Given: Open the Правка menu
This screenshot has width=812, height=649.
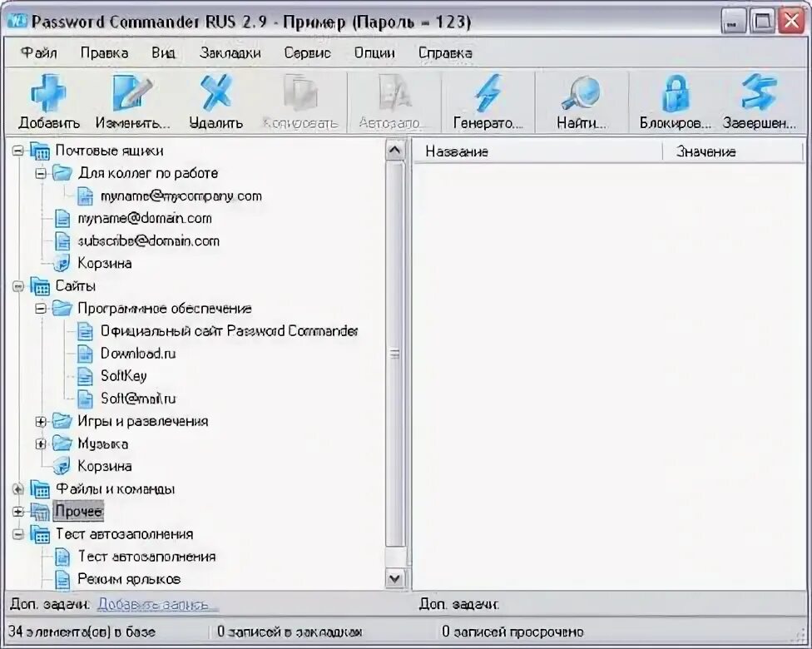Looking at the screenshot, I should (x=104, y=52).
